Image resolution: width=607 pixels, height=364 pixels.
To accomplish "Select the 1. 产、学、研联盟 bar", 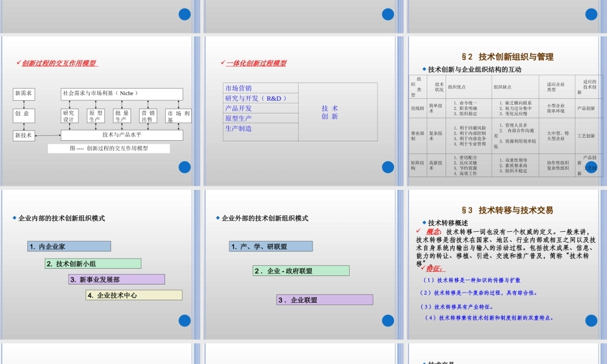I will [x=271, y=246].
